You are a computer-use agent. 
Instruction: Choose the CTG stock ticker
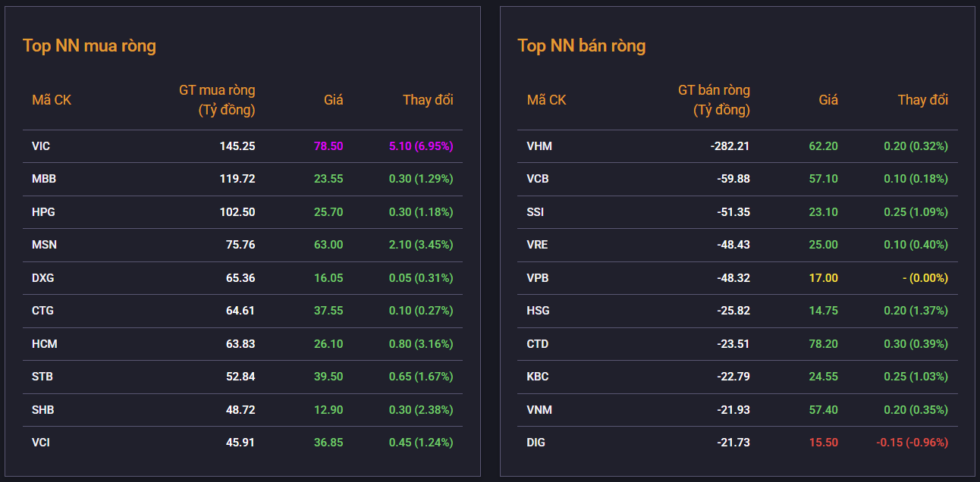[x=42, y=311]
